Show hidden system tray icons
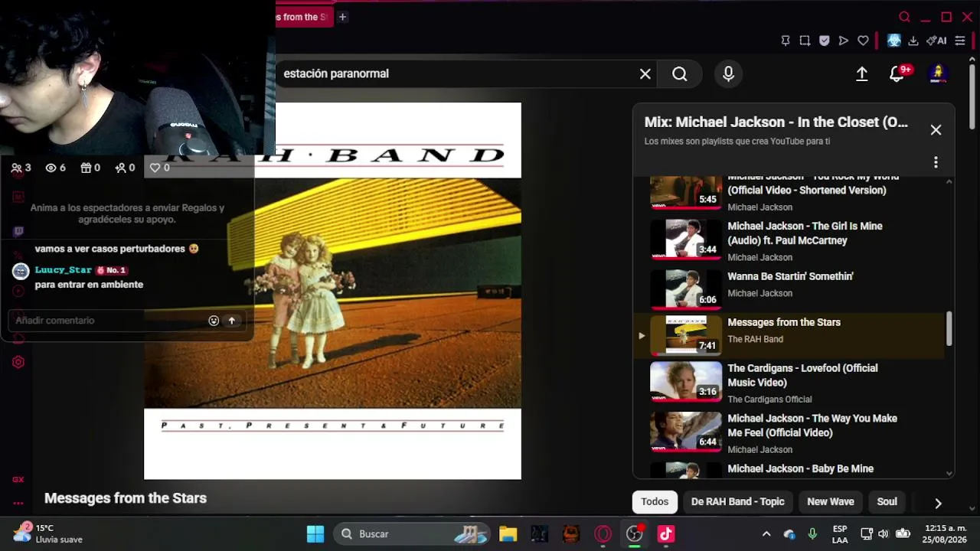980x551 pixels. pyautogui.click(x=766, y=534)
